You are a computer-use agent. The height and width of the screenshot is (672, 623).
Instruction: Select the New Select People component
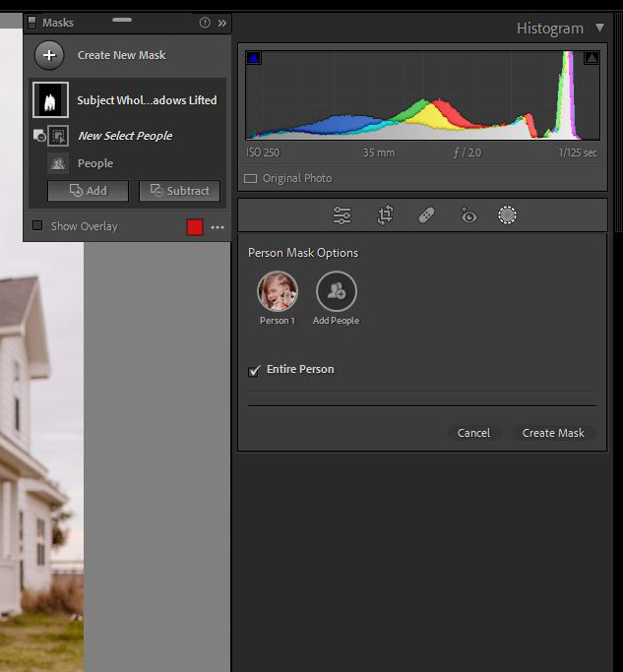[124, 136]
